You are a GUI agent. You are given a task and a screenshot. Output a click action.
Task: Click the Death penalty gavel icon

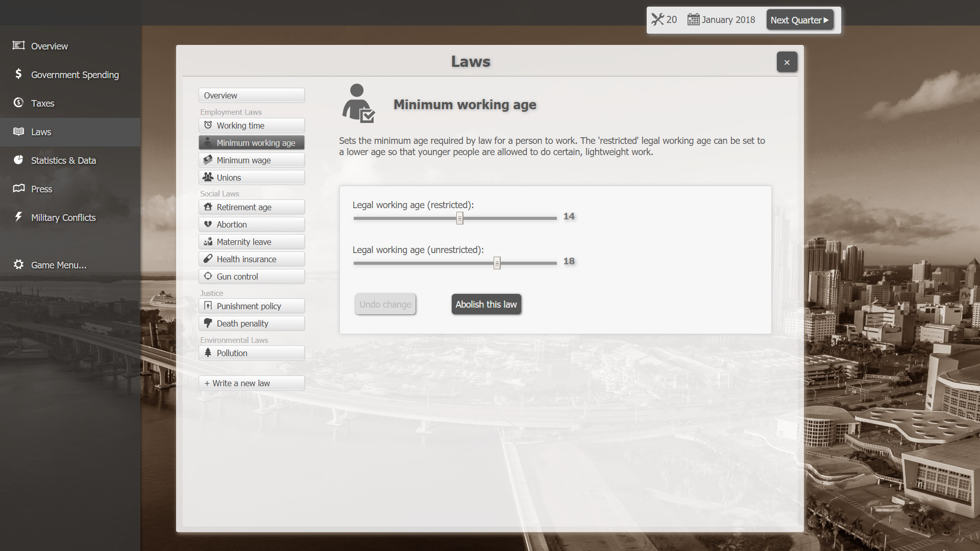208,323
